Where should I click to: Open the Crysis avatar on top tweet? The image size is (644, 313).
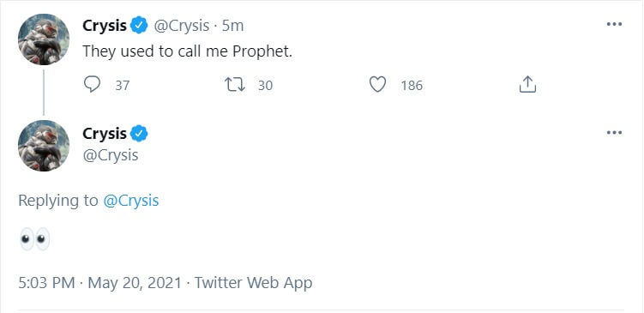coord(44,39)
